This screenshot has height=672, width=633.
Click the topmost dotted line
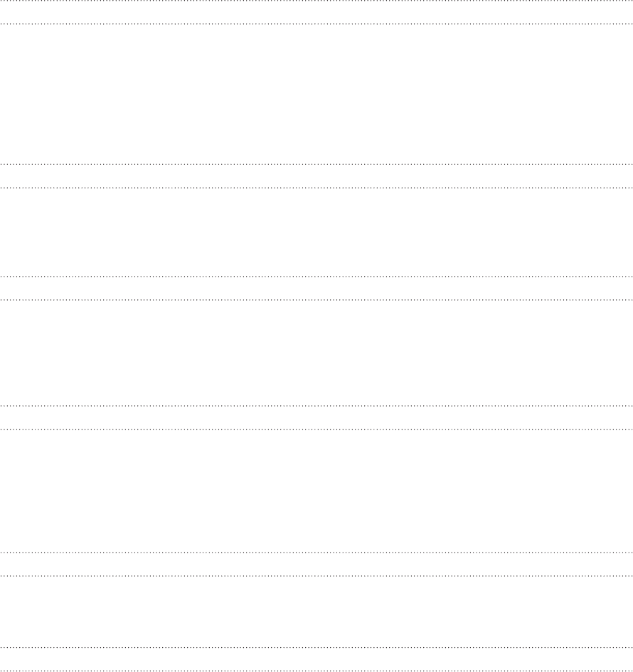(x=316, y=1)
